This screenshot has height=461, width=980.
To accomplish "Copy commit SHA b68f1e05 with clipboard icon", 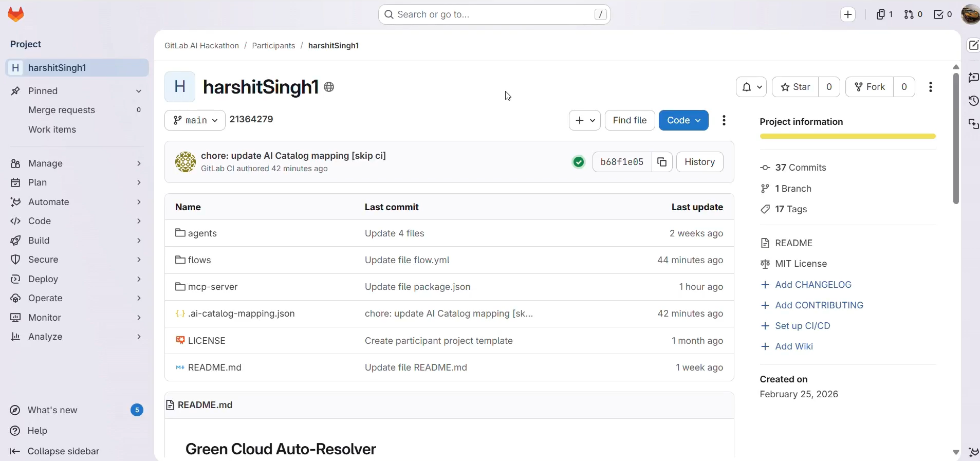I will click(662, 162).
